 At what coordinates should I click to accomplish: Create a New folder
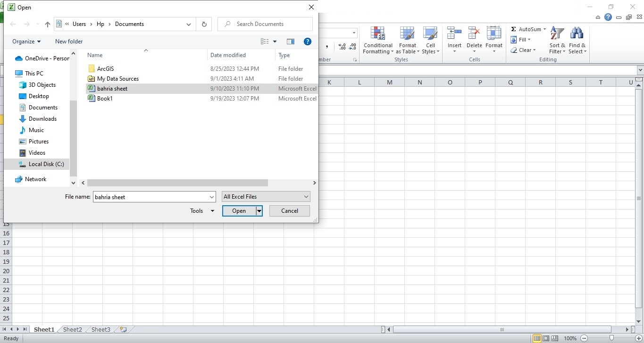(x=68, y=41)
